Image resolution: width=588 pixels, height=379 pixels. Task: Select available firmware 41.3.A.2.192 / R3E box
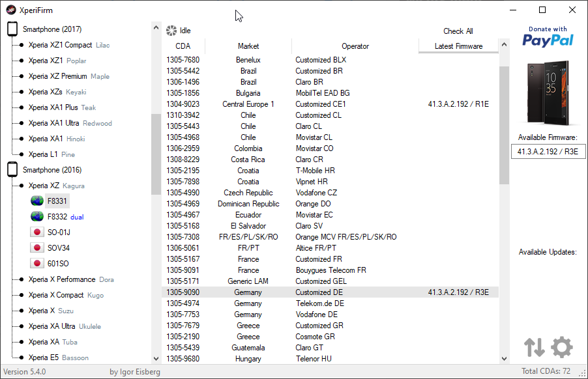[x=548, y=152]
